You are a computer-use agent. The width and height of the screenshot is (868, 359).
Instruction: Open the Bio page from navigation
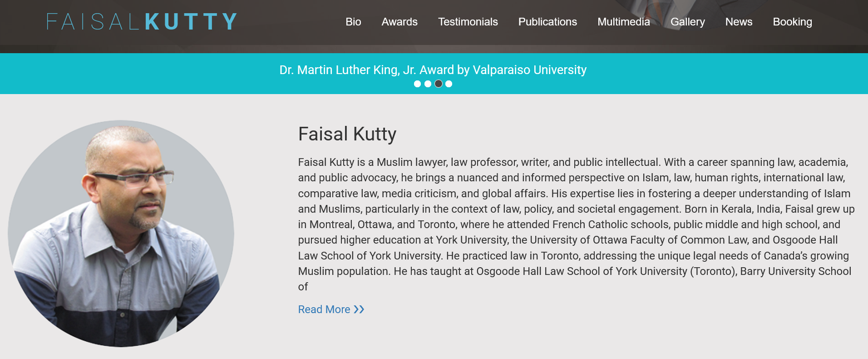tap(353, 22)
